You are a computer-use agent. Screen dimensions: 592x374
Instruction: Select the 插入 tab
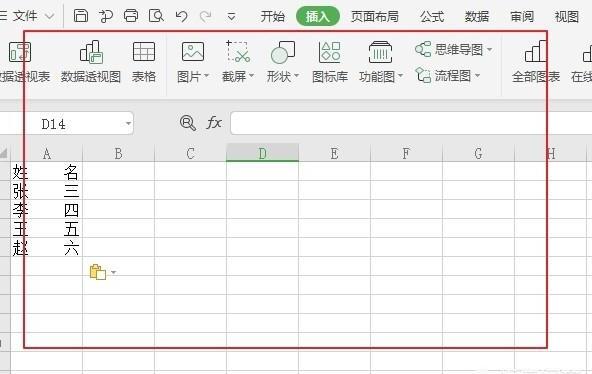(x=318, y=16)
